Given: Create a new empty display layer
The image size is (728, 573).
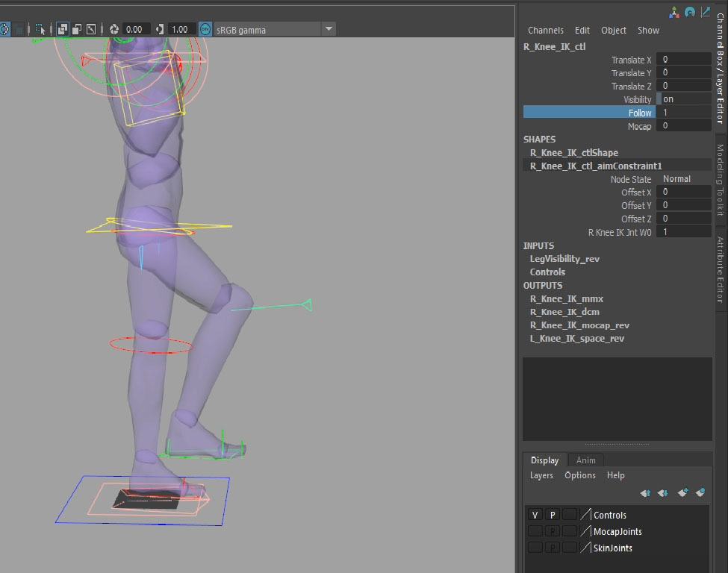Looking at the screenshot, I should point(682,493).
